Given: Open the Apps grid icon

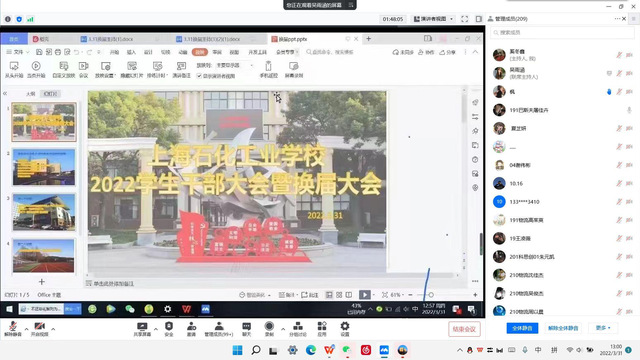Looking at the screenshot, I should (x=322, y=329).
